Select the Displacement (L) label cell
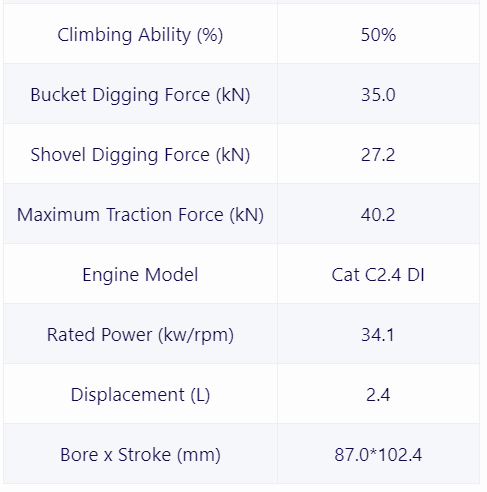 coord(140,395)
